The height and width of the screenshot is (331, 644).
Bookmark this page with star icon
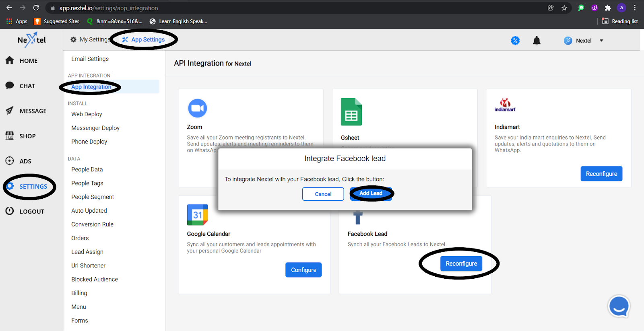click(564, 8)
